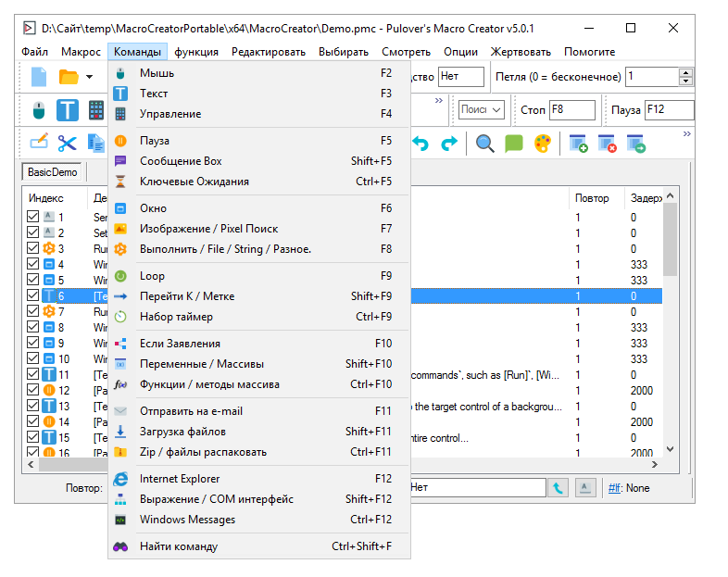Open the Файл menu
The height and width of the screenshot is (577, 728).
(35, 52)
